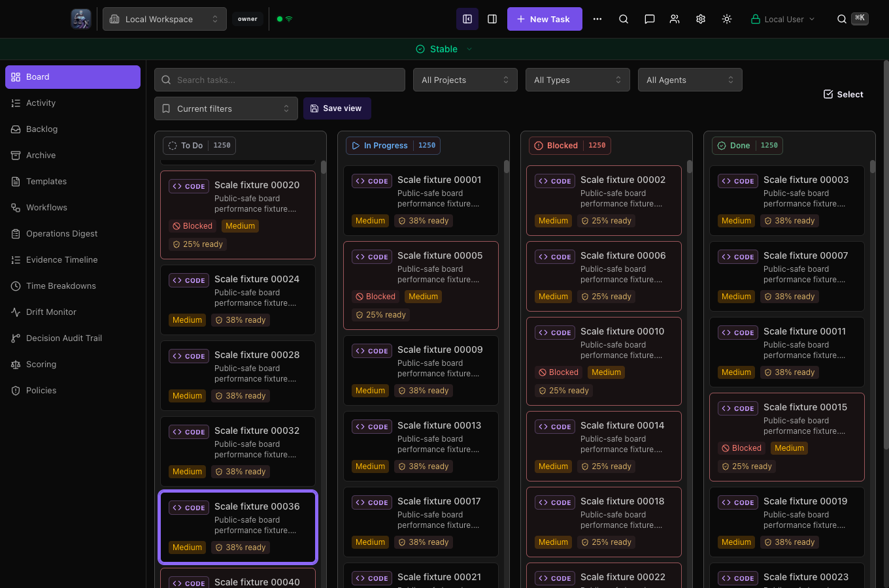The image size is (889, 588).
Task: Open the All Types filter dropdown
Action: 578,80
